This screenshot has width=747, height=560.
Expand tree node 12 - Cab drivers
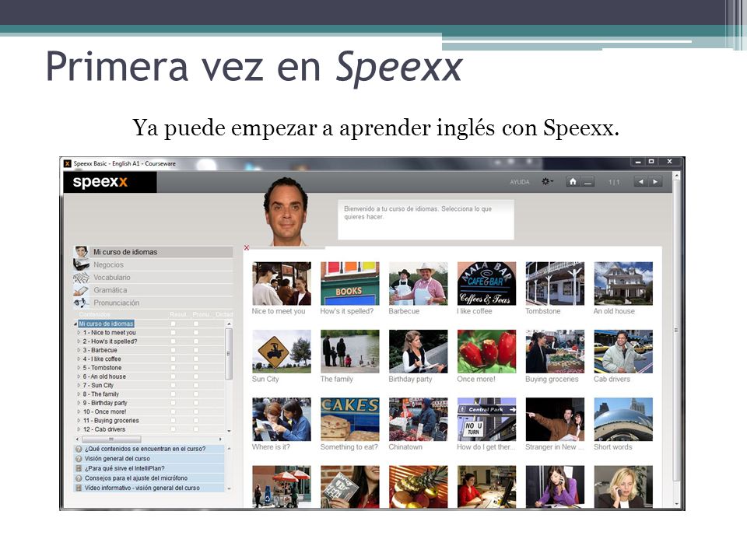tap(79, 429)
